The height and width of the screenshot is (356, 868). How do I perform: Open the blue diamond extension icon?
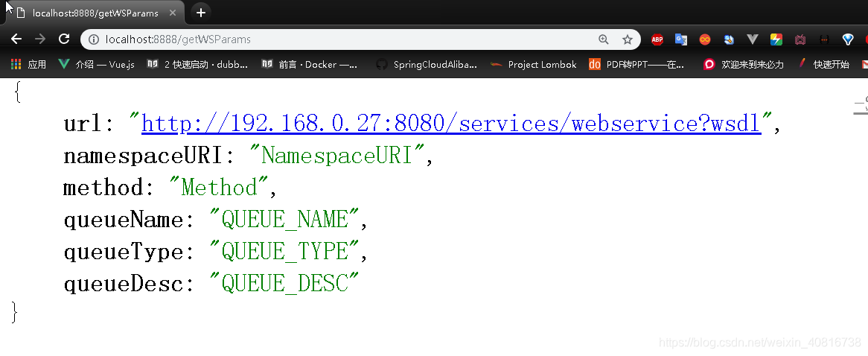[848, 39]
